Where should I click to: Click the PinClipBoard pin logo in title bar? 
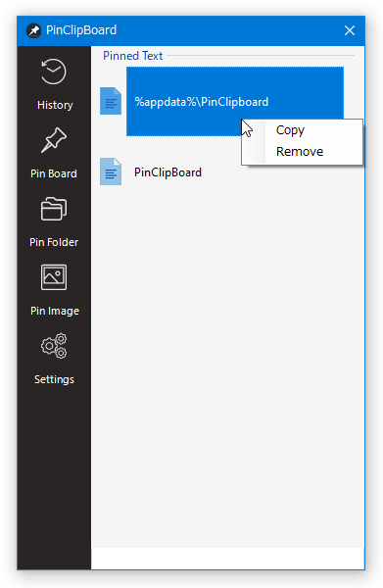[33, 30]
